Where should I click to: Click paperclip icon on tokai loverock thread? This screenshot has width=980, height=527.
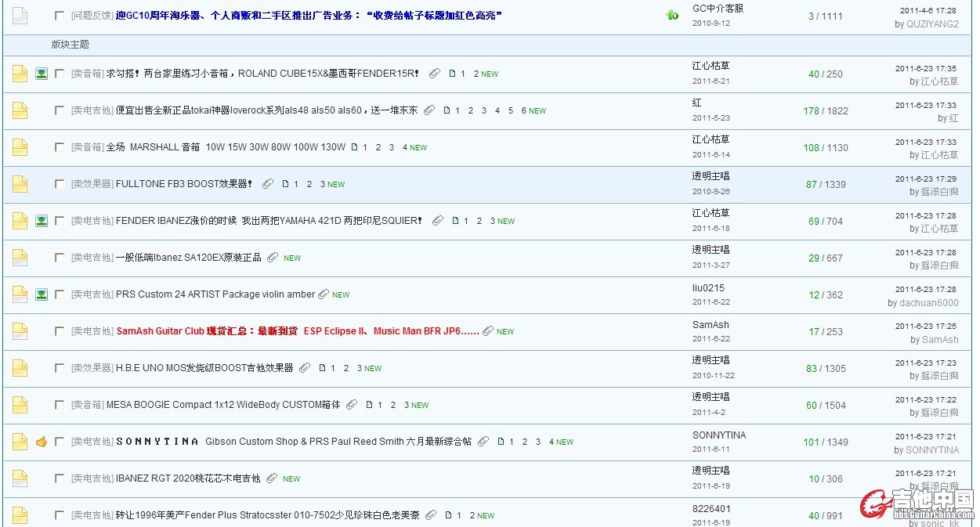(x=429, y=110)
